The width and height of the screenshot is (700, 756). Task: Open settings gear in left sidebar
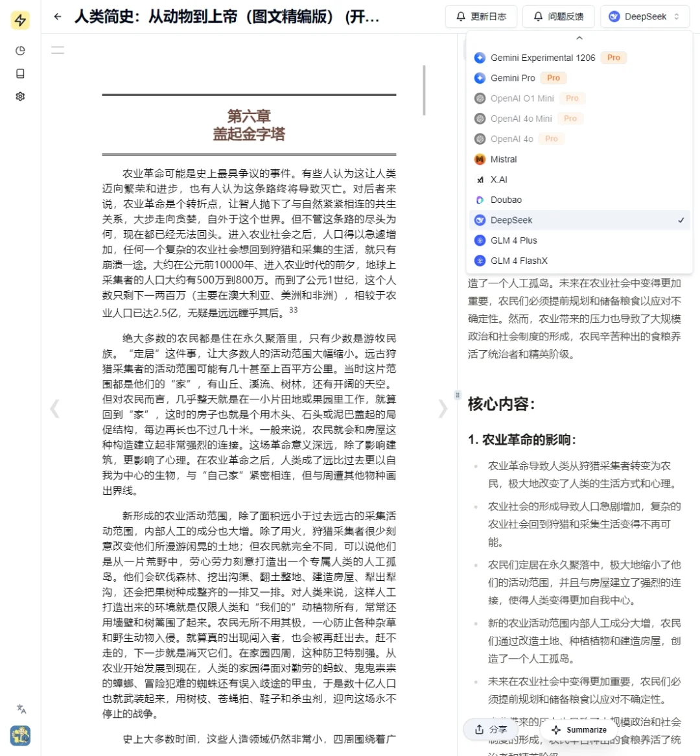tap(20, 97)
